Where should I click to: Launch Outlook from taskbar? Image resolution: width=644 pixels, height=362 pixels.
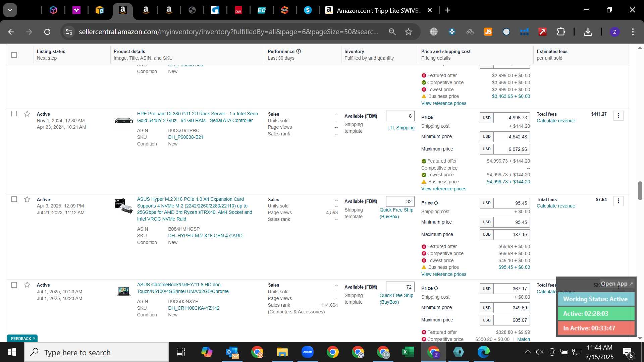(232, 352)
